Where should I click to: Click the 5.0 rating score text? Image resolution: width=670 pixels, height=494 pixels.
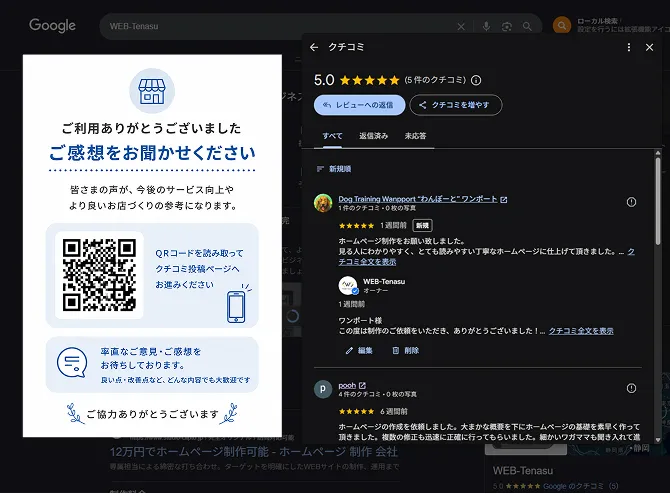click(x=324, y=80)
